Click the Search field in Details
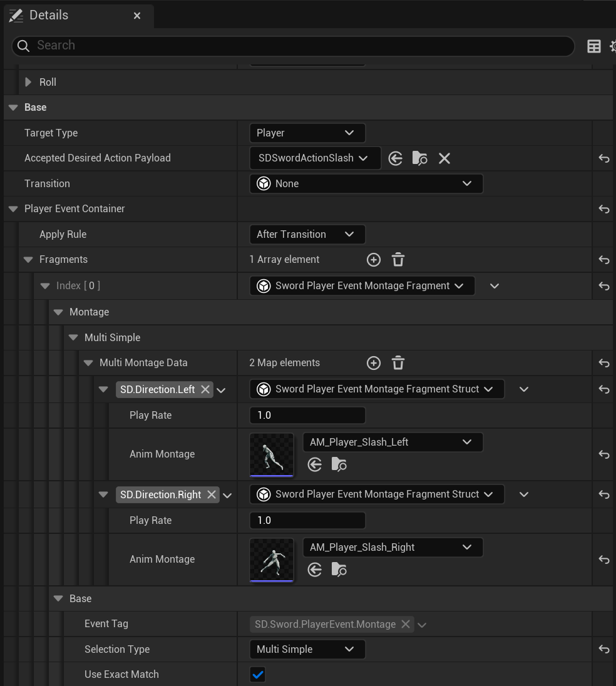Viewport: 616px width, 686px height. 300,46
